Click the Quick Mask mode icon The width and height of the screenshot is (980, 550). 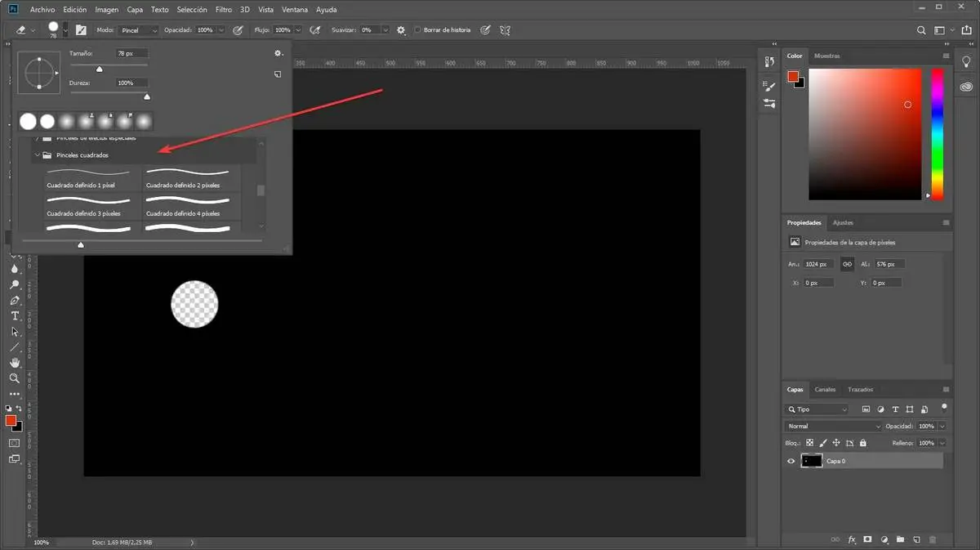tap(14, 443)
